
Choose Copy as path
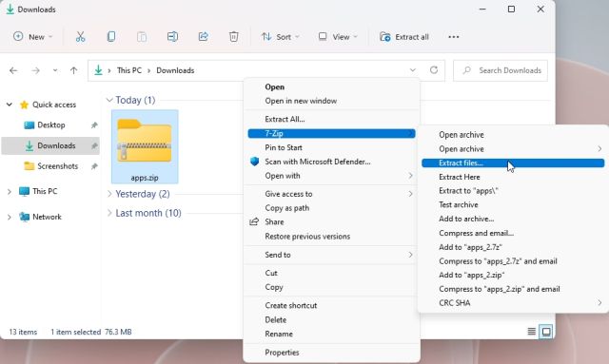pyautogui.click(x=287, y=208)
